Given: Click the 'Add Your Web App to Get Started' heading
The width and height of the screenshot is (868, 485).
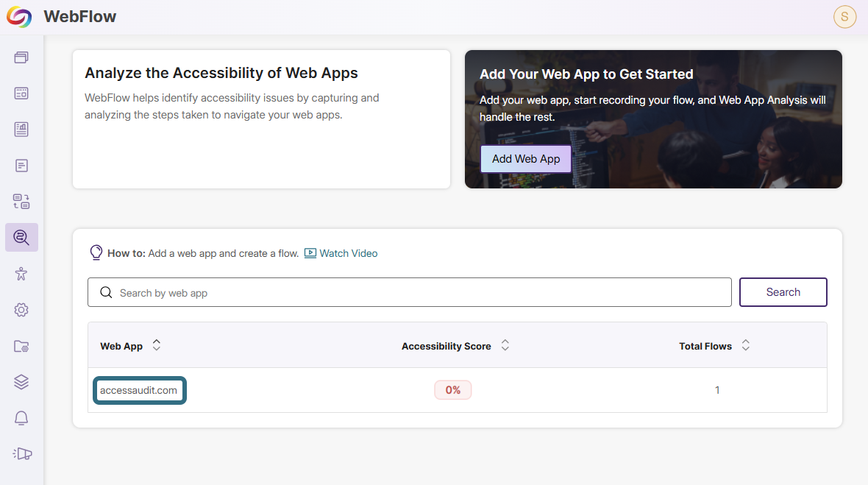Looking at the screenshot, I should [x=586, y=74].
